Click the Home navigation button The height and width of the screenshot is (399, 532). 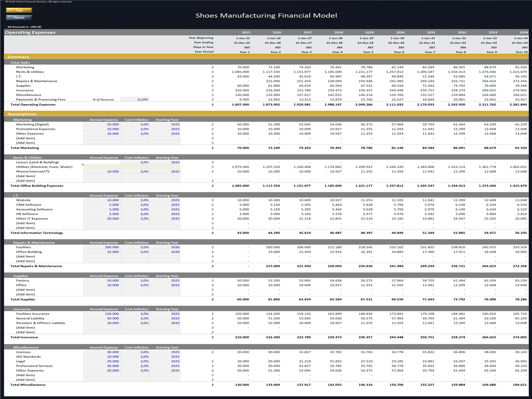point(19,17)
